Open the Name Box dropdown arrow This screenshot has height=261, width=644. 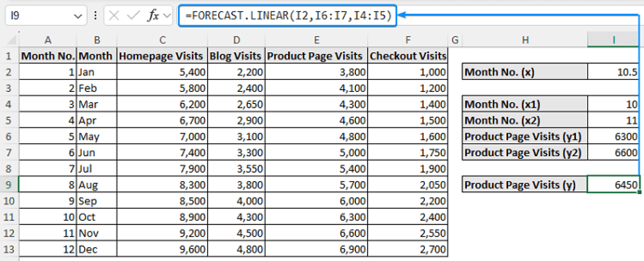77,16
